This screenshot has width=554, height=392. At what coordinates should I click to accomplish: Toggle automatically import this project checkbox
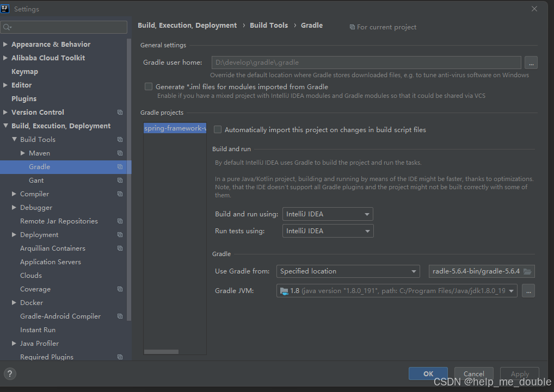tap(218, 129)
